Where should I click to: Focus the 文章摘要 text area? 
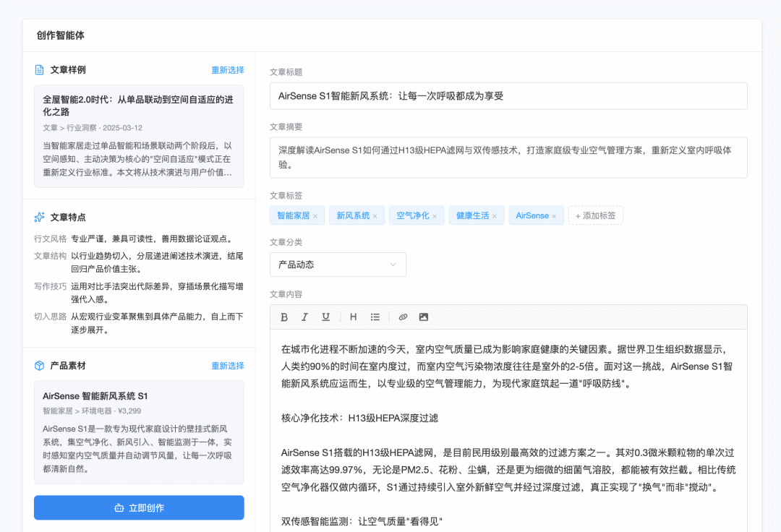(508, 158)
